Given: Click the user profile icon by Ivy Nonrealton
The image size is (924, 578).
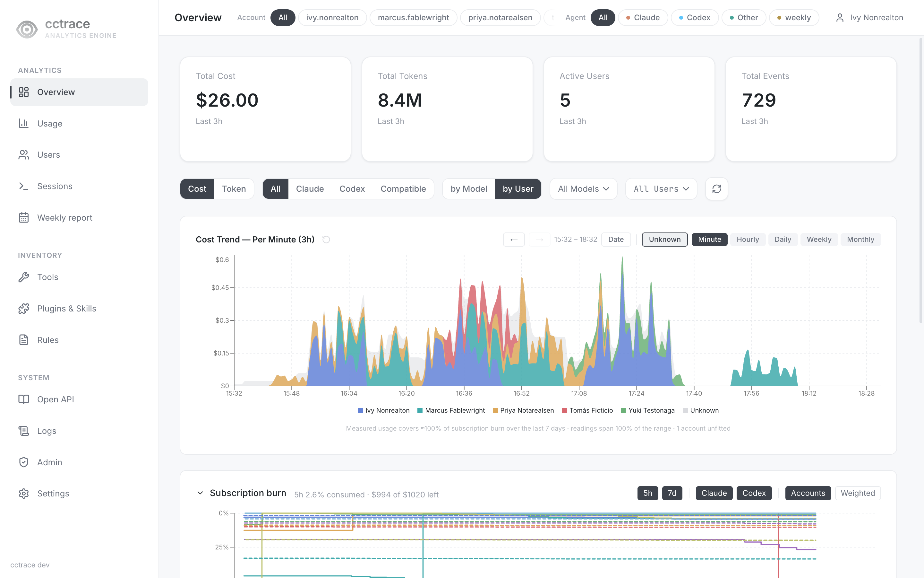Looking at the screenshot, I should [840, 18].
